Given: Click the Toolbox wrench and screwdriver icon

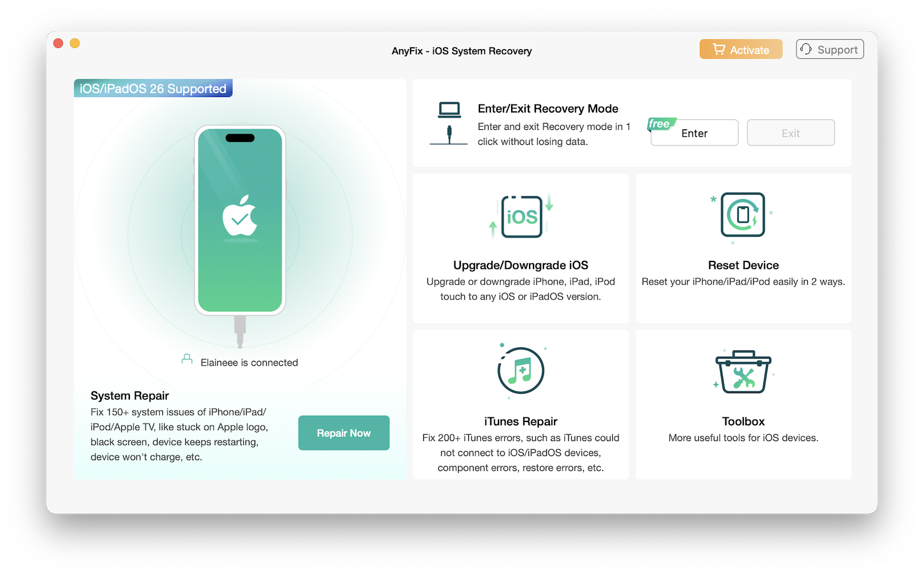Looking at the screenshot, I should click(x=743, y=372).
